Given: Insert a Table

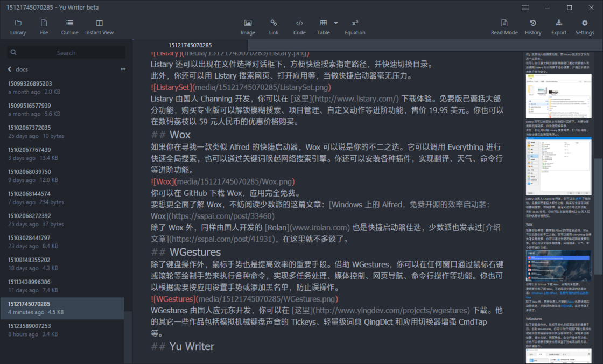Looking at the screenshot, I should pyautogui.click(x=324, y=27).
